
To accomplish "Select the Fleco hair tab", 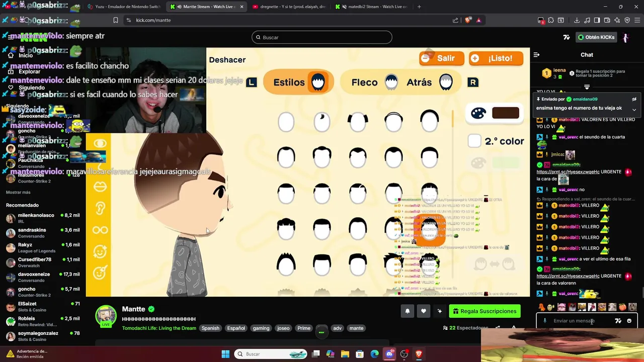I will click(374, 82).
